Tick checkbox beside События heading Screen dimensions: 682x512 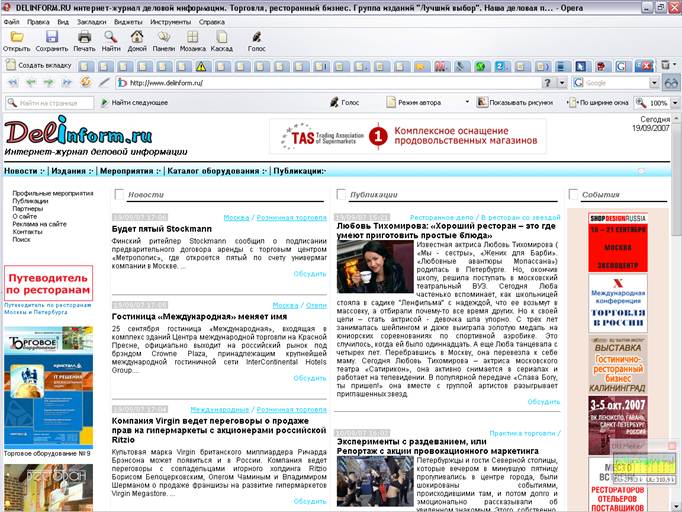[x=573, y=194]
